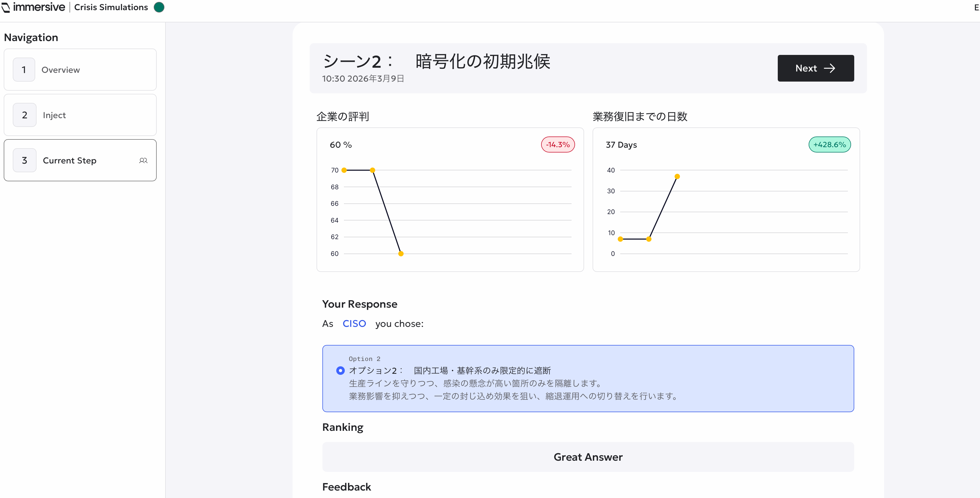The width and height of the screenshot is (980, 498).
Task: Click the step number 1 badge
Action: (x=24, y=70)
